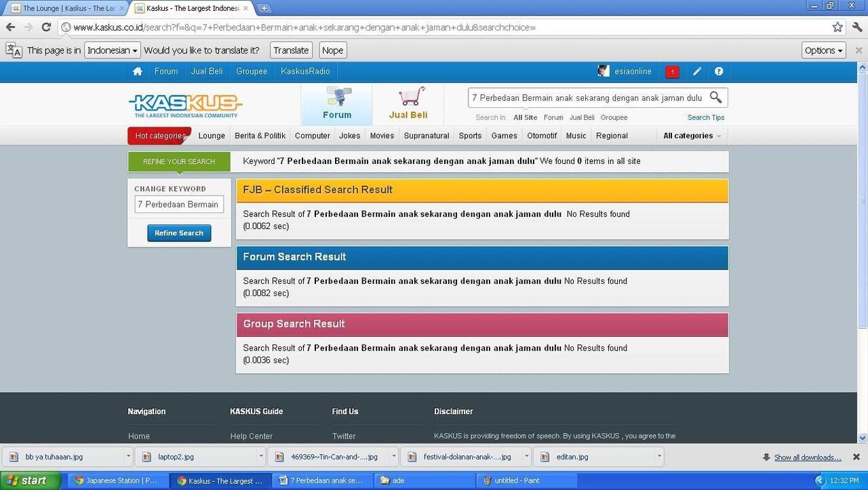Click Show all downloads link

(x=808, y=457)
